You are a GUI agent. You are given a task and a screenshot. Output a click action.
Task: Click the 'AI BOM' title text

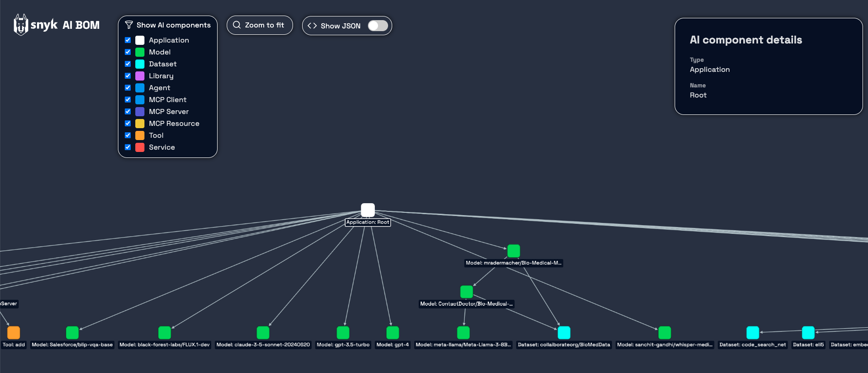click(x=81, y=25)
